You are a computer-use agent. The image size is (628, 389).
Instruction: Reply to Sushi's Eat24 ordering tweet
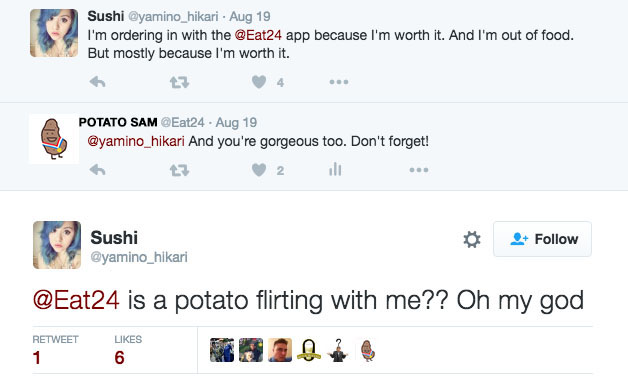[97, 82]
